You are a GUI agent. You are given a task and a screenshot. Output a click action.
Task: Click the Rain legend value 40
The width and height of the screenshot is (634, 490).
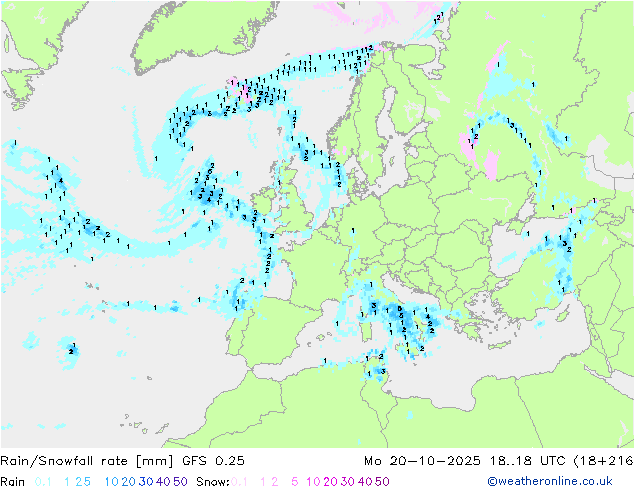[x=163, y=482]
